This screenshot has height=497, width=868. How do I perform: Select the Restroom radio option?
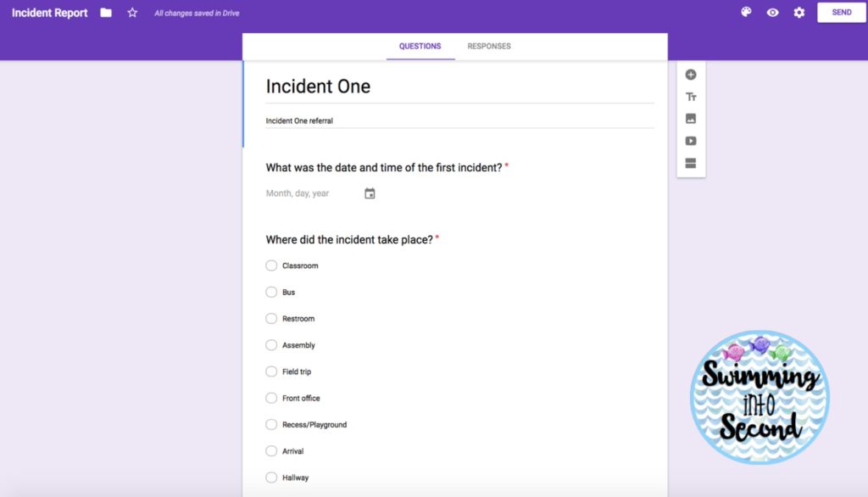(x=271, y=319)
